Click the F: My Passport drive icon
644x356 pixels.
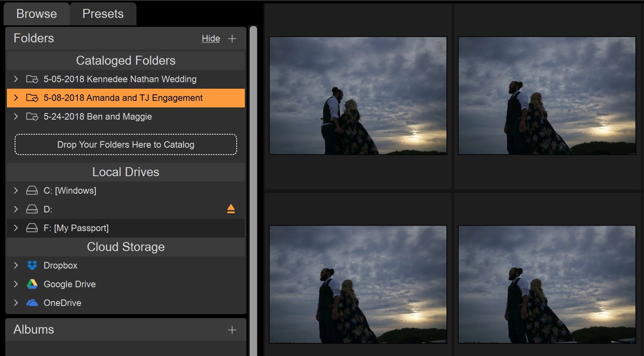tap(32, 228)
